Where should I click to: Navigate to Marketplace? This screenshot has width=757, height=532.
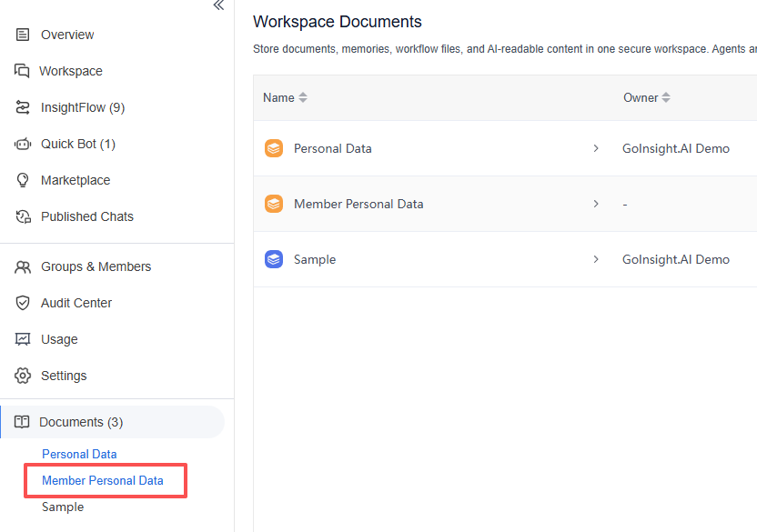tap(76, 180)
